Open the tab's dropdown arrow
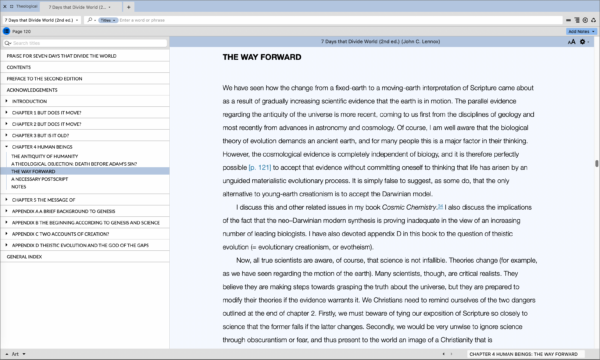600x360 pixels. point(109,7)
